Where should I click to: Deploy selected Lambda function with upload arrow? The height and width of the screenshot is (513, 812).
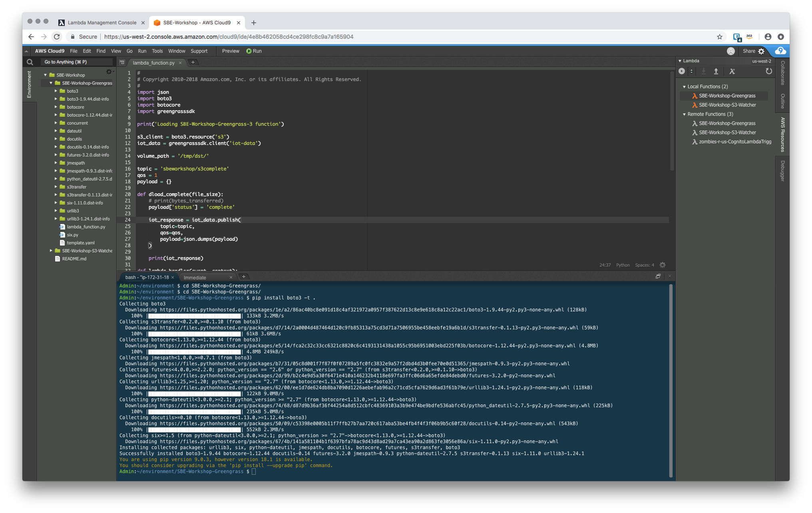716,71
